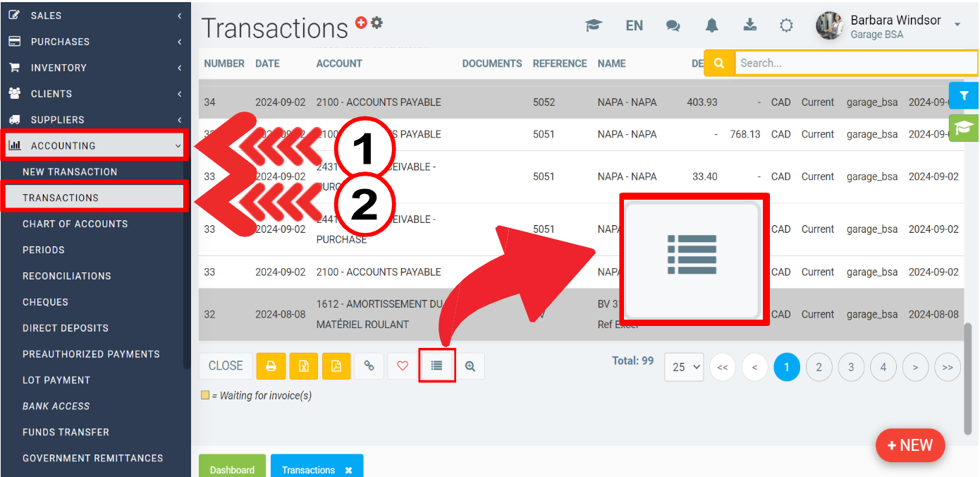Export transactions with the PDF icon
This screenshot has height=477, width=980.
coord(336,366)
